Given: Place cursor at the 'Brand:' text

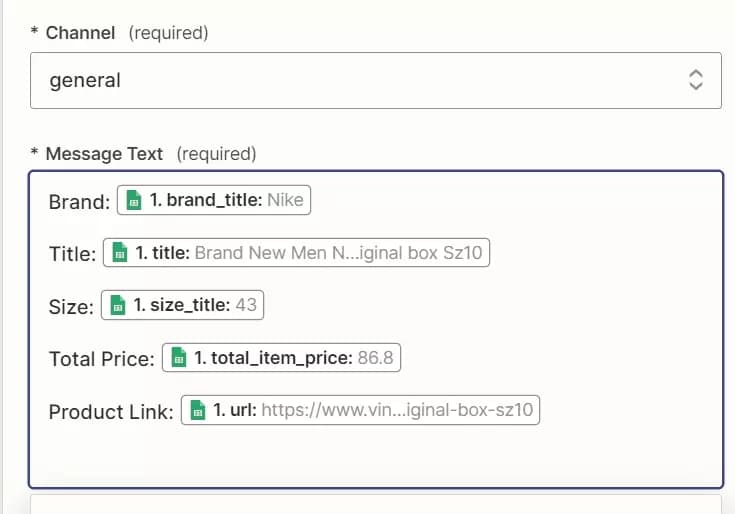Looking at the screenshot, I should 79,202.
